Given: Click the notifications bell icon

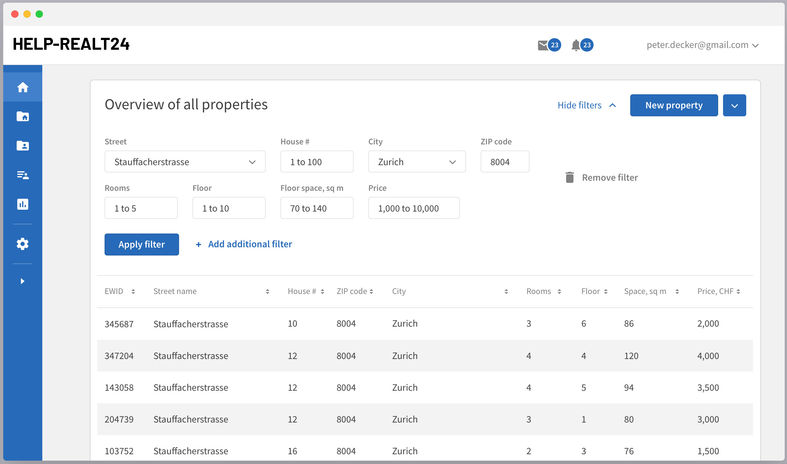Looking at the screenshot, I should (576, 45).
